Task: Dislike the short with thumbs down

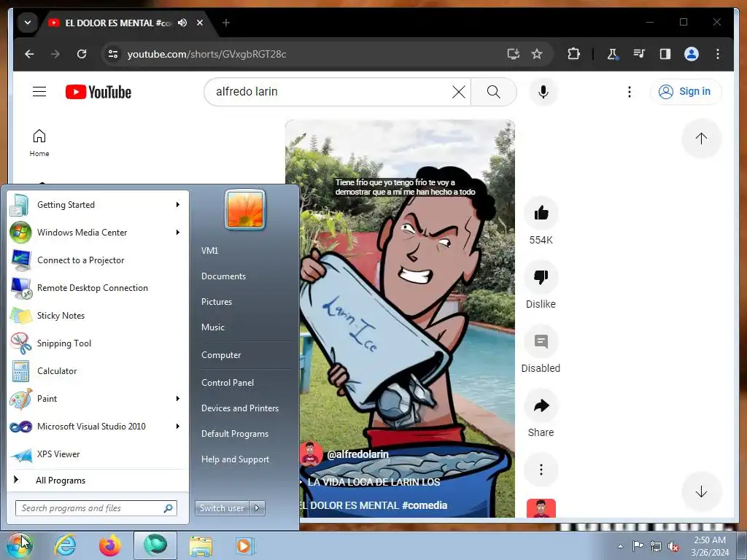Action: 541,276
